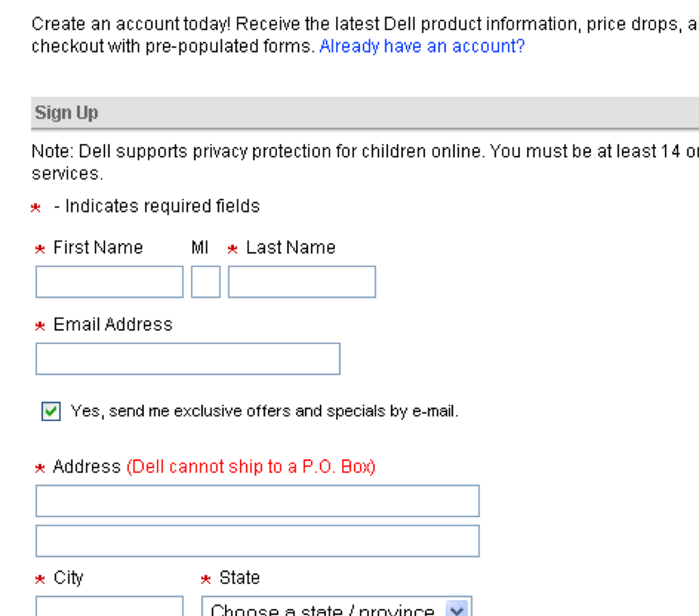
Task: Click the red asterisk before Address label
Action: coord(40,468)
